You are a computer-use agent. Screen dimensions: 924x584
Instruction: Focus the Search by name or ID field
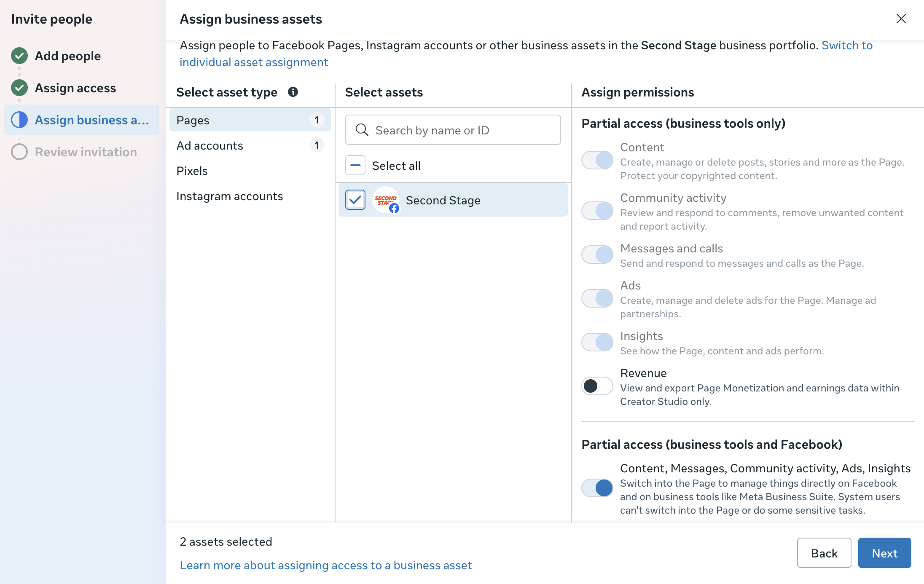pyautogui.click(x=453, y=130)
